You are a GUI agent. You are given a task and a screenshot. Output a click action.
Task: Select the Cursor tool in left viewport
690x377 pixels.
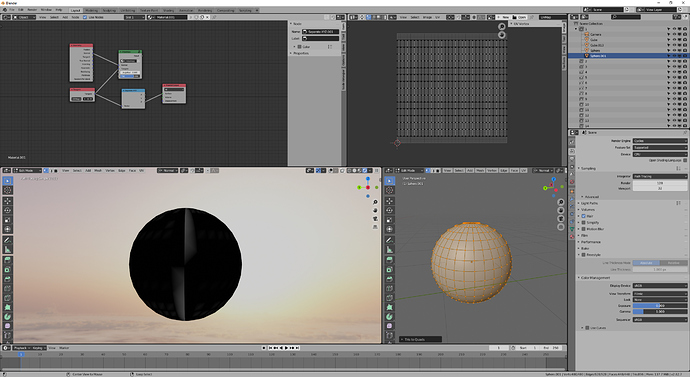tap(7, 190)
